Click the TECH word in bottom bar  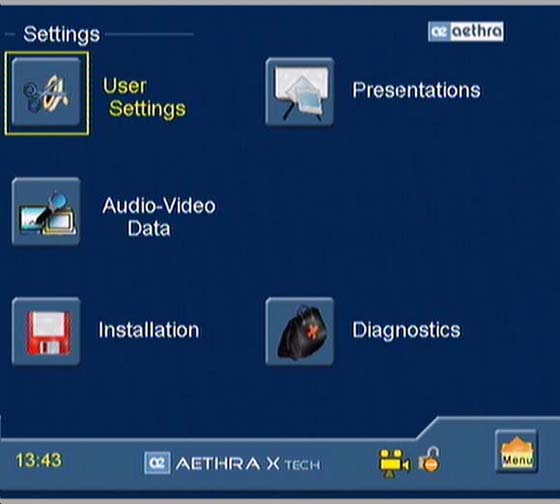pos(302,465)
